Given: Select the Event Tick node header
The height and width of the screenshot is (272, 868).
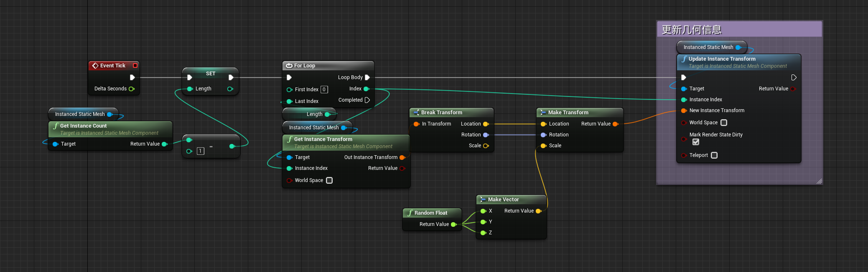Looking at the screenshot, I should pyautogui.click(x=114, y=66).
